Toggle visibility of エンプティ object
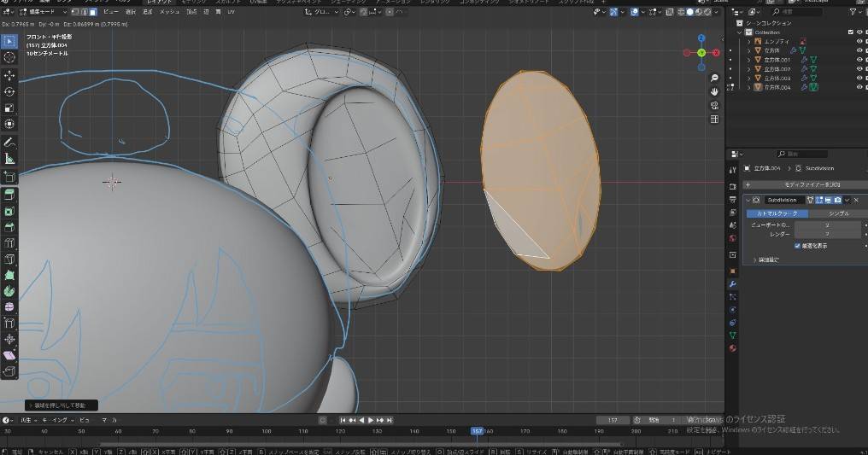Image resolution: width=868 pixels, height=455 pixels. click(x=859, y=41)
